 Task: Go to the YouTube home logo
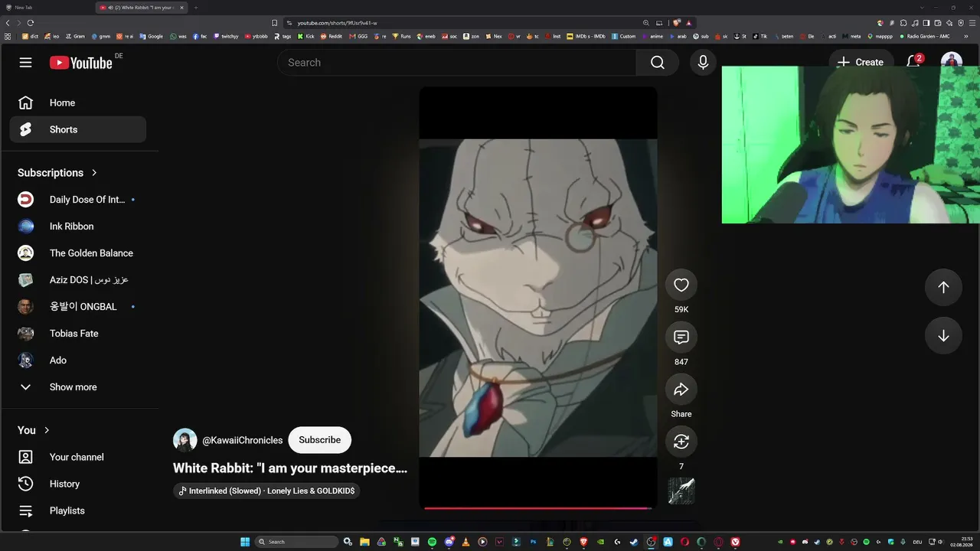tap(81, 63)
